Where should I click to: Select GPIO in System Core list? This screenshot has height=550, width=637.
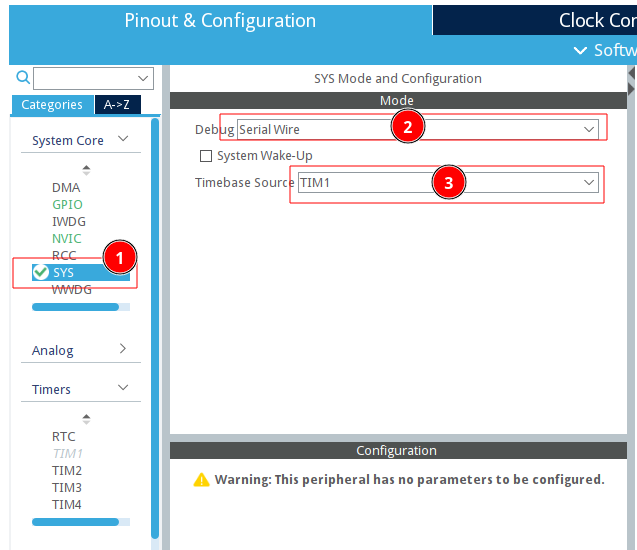point(67,205)
